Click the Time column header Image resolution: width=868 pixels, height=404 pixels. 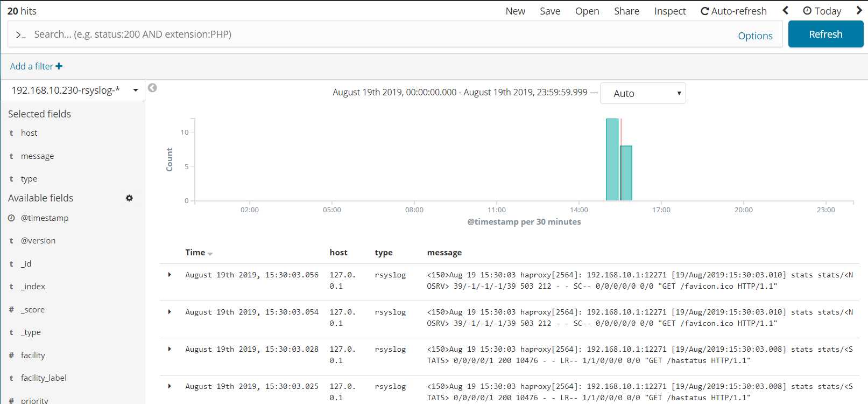195,252
